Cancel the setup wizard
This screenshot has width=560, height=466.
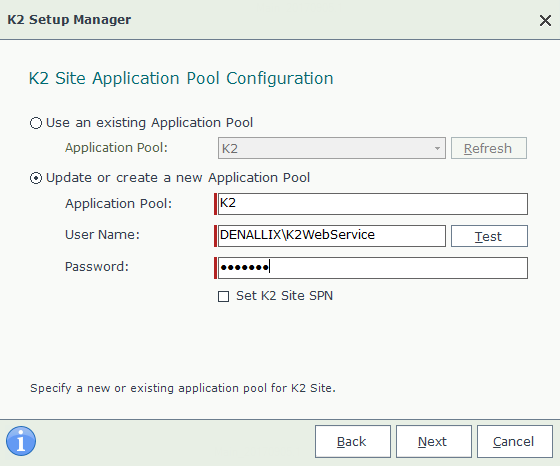click(515, 441)
